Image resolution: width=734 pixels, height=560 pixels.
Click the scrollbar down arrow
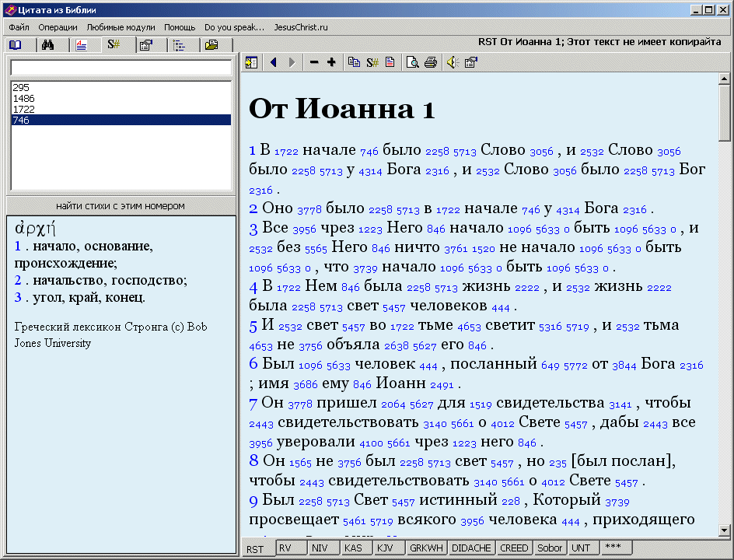pyautogui.click(x=724, y=530)
